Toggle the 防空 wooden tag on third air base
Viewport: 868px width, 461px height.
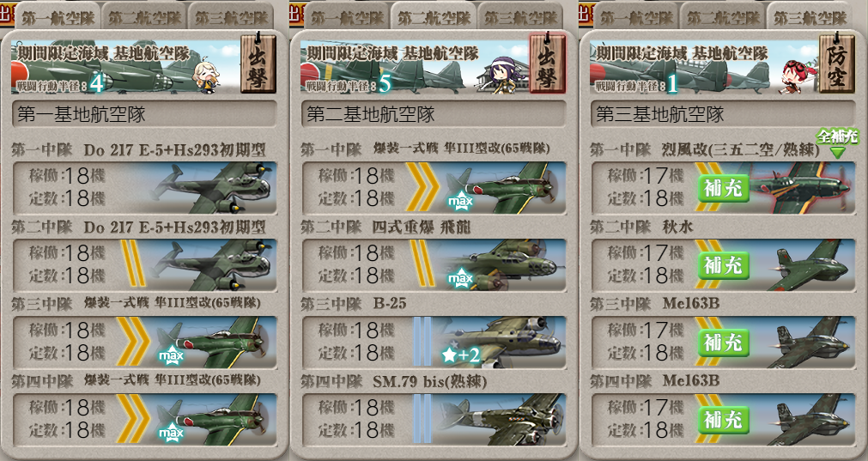tap(836, 63)
